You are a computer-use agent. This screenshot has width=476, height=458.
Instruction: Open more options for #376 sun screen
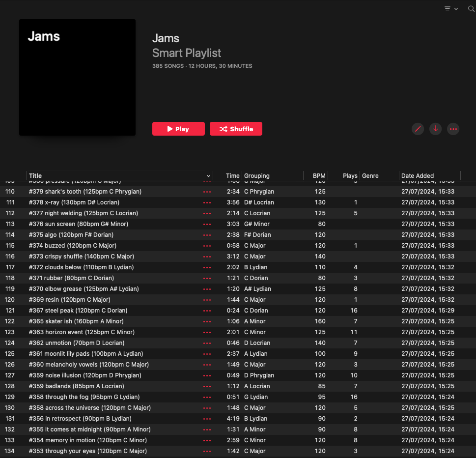click(207, 224)
